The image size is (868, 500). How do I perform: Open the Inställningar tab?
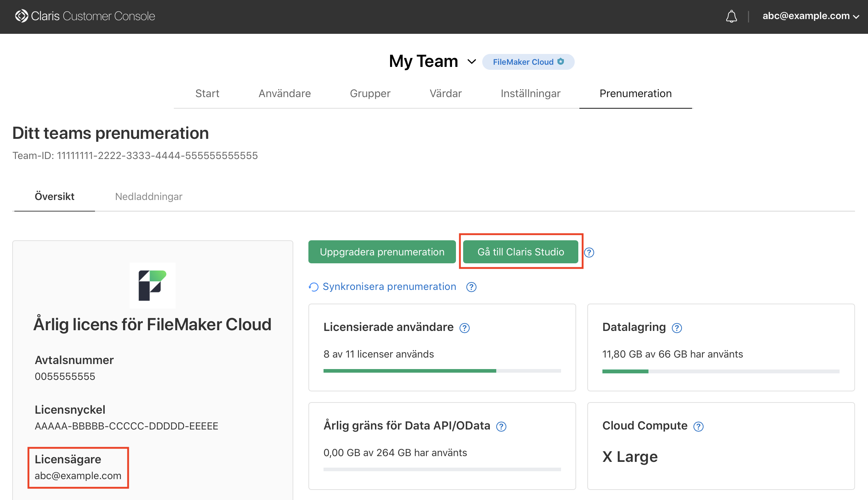coord(530,94)
